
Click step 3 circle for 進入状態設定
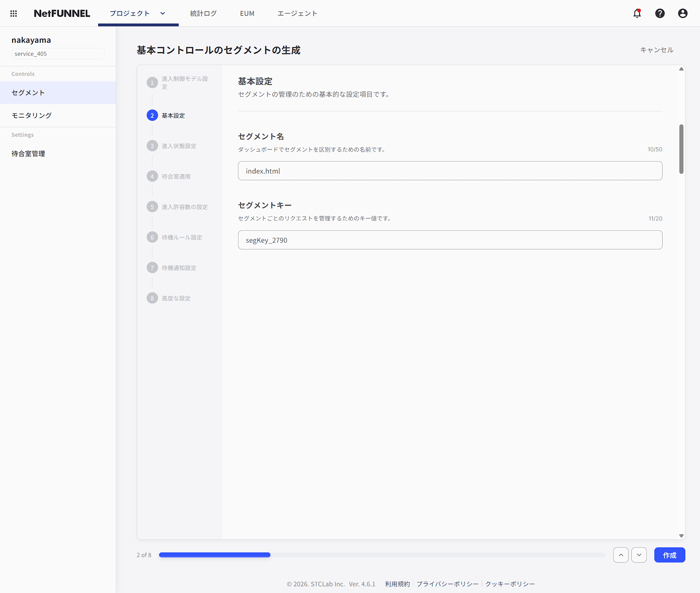click(152, 146)
